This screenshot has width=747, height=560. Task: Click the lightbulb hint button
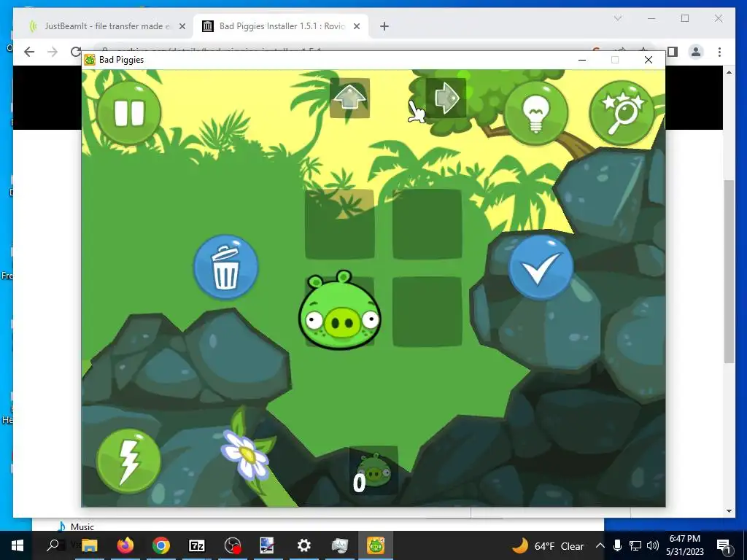tap(536, 113)
